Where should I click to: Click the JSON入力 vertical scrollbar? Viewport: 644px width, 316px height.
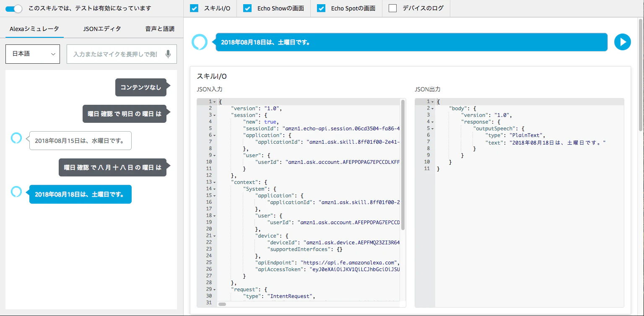pos(403,164)
